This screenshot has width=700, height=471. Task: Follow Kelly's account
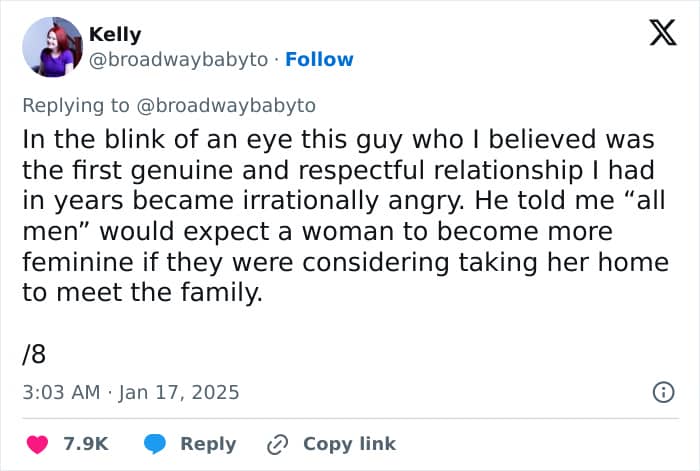(319, 59)
